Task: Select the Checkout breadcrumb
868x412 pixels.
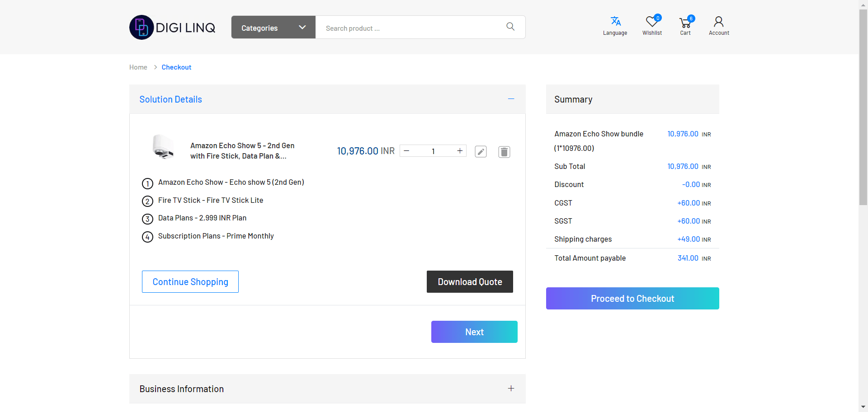Action: tap(176, 67)
